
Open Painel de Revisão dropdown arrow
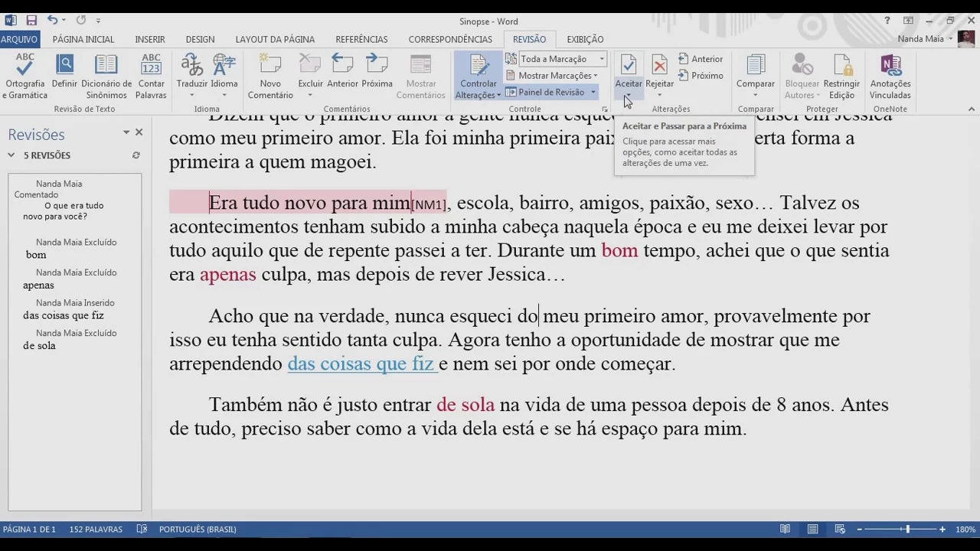coord(593,93)
